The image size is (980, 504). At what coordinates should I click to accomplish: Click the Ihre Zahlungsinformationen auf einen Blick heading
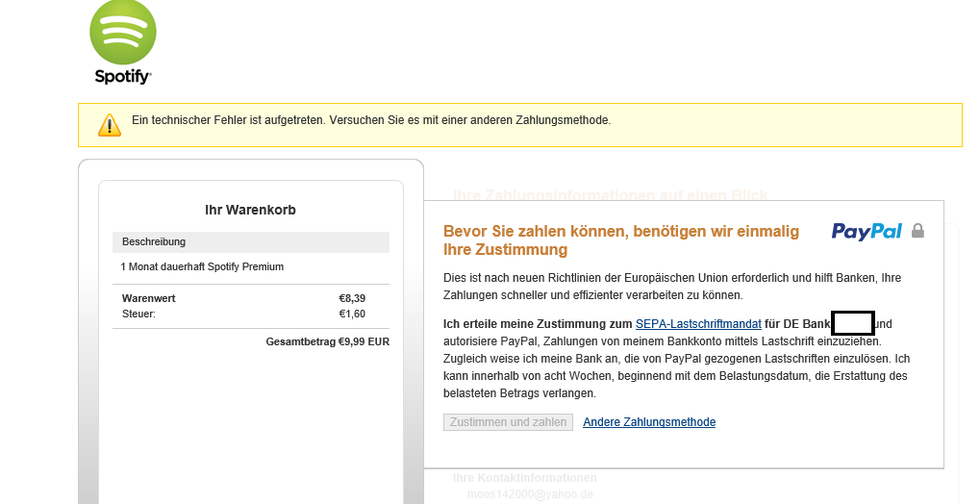click(x=610, y=194)
